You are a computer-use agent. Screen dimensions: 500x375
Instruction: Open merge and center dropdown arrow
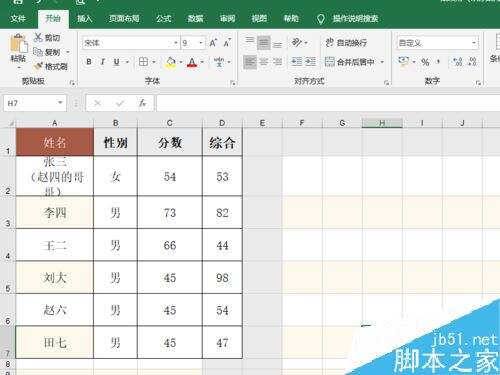click(x=382, y=62)
